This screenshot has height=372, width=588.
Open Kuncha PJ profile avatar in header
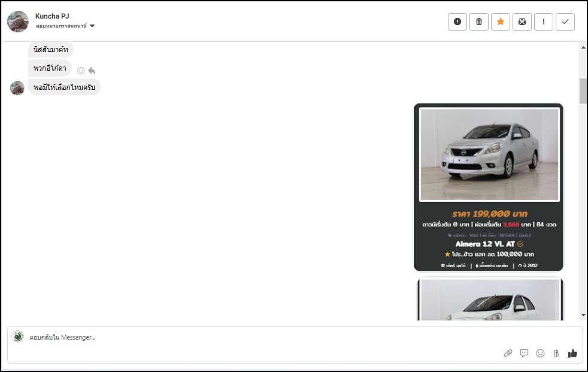coord(17,22)
